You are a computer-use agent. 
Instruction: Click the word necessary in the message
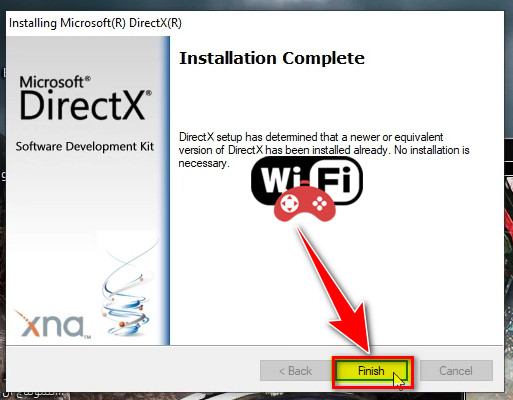click(x=204, y=163)
